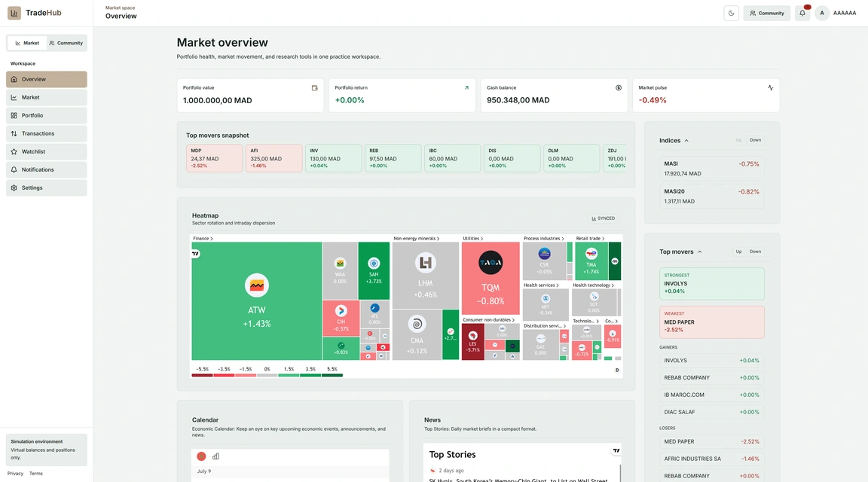Screen dimensions: 868x482
Task: Expand Finance sector in heatmap
Action: [x=203, y=239]
